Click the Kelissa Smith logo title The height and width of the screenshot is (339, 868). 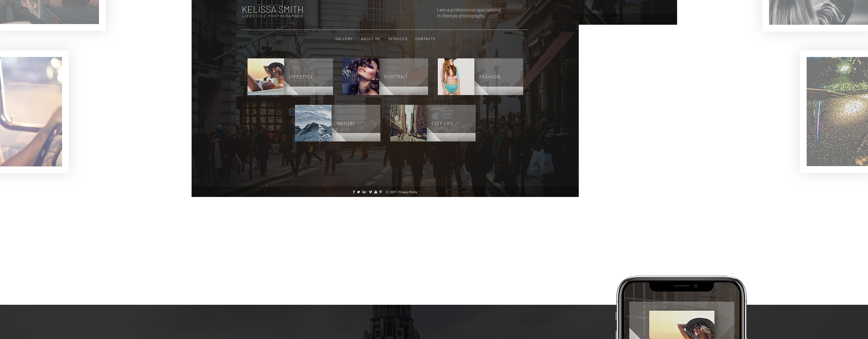[x=273, y=10]
